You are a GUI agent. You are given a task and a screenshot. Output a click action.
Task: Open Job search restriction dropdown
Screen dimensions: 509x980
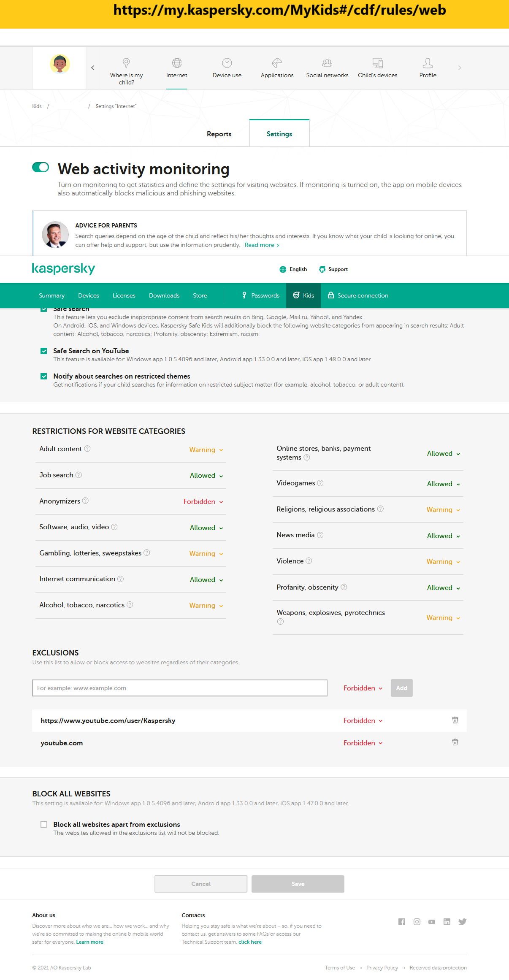click(x=206, y=476)
